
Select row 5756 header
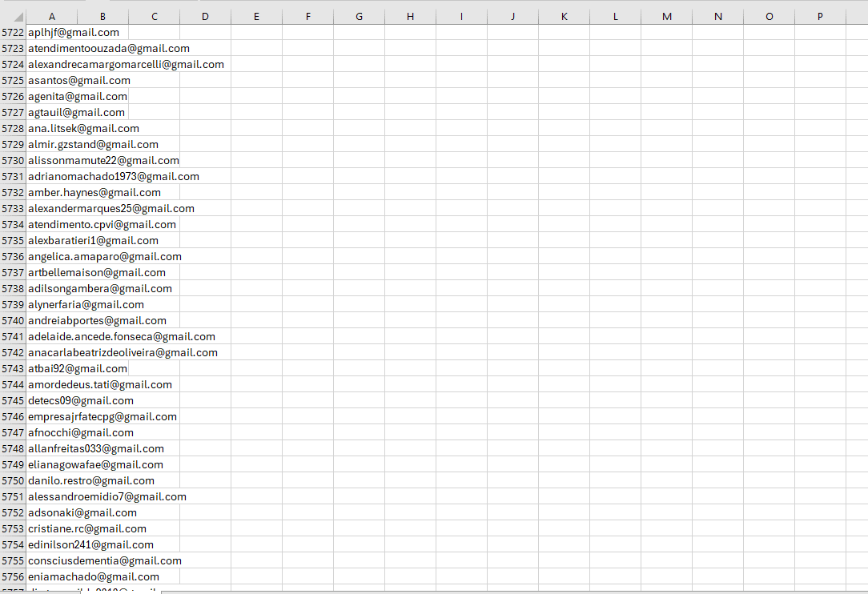pyautogui.click(x=13, y=577)
